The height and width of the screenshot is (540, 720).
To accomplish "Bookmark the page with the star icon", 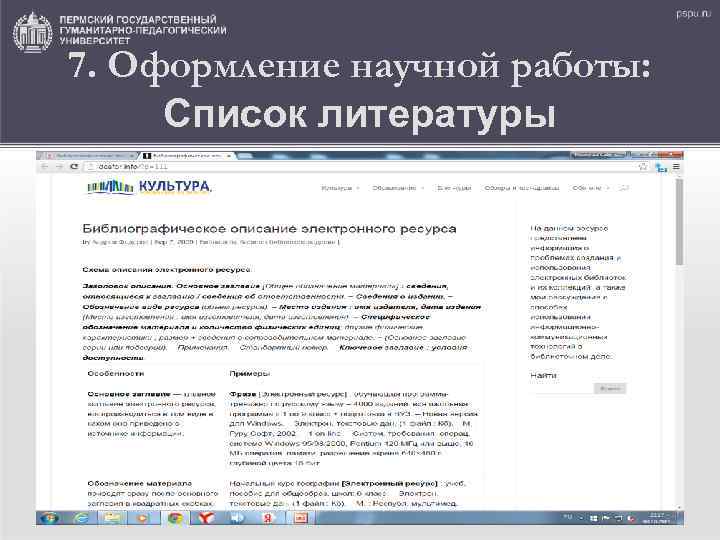I will pyautogui.click(x=643, y=167).
